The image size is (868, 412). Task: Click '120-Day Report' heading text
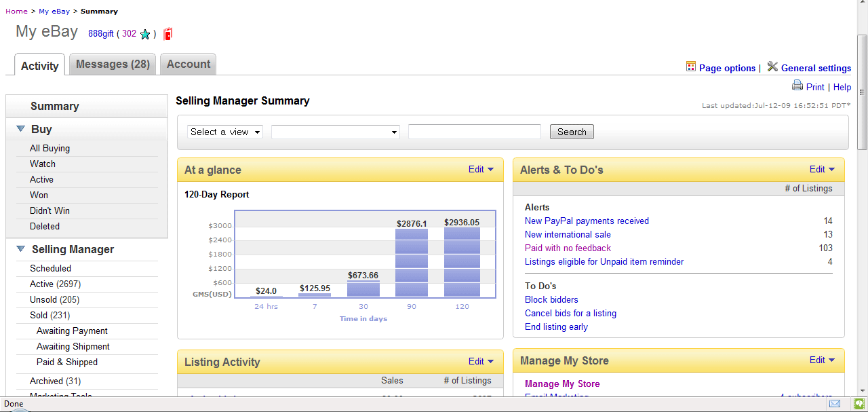pos(217,194)
